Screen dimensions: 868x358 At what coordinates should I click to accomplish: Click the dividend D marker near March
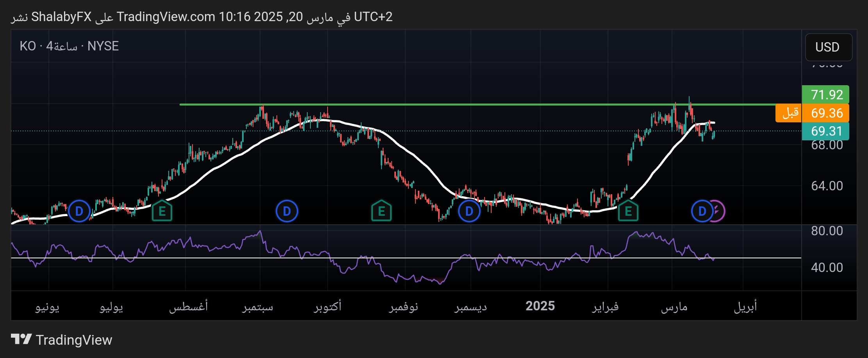702,211
